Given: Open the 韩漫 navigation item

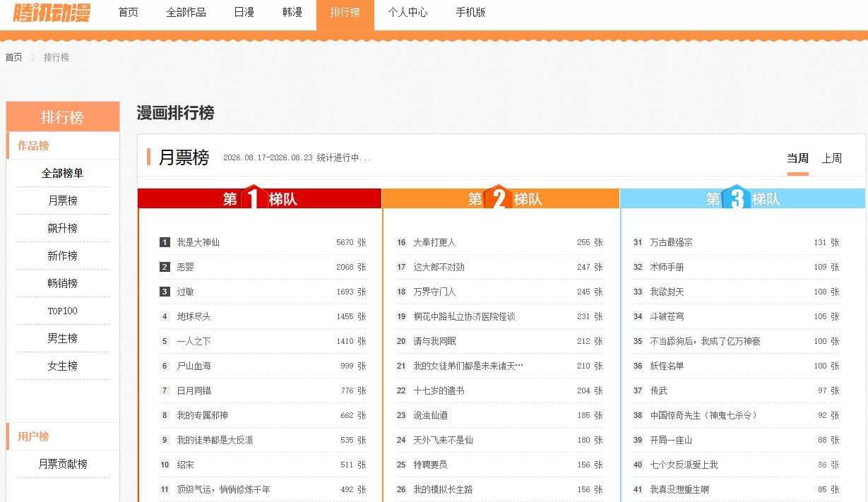Looking at the screenshot, I should (292, 13).
